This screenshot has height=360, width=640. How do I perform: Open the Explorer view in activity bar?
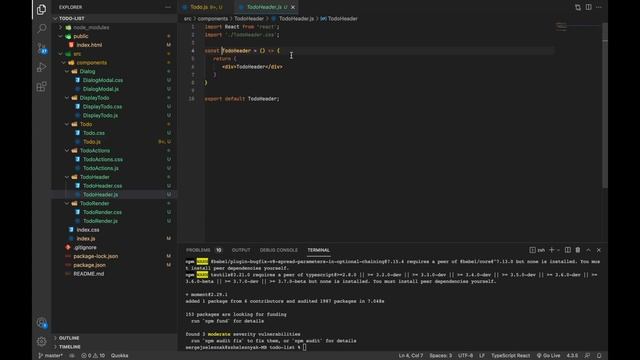[x=41, y=9]
